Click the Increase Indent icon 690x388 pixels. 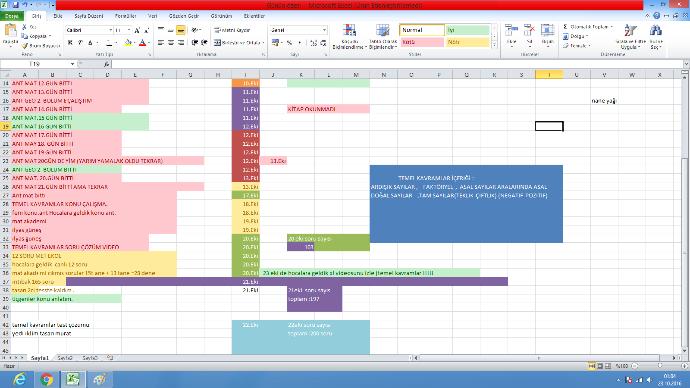coord(204,43)
